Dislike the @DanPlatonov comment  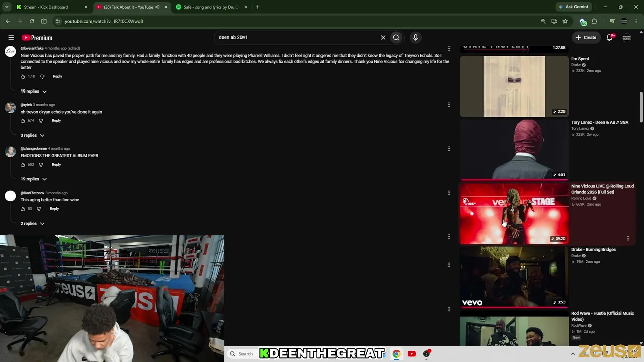pyautogui.click(x=39, y=209)
